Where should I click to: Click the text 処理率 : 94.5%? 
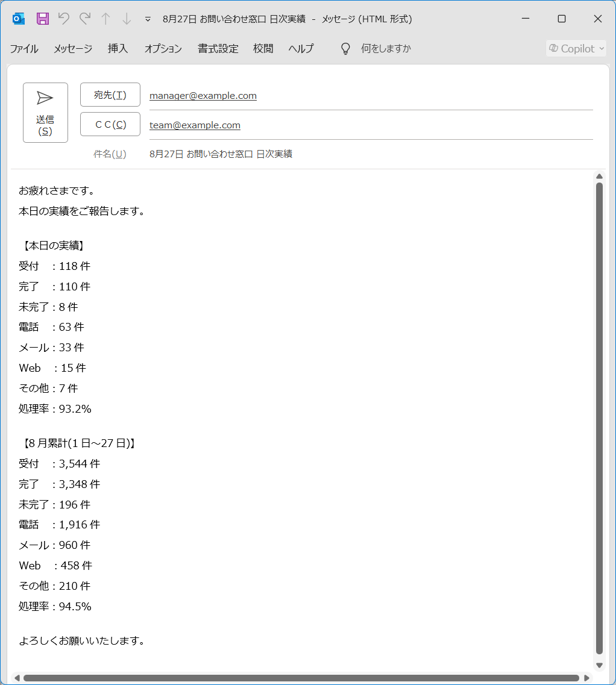(55, 607)
